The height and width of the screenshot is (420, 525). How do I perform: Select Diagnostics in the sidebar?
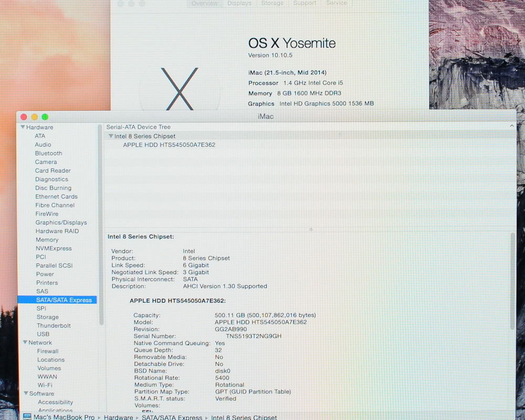tap(51, 179)
